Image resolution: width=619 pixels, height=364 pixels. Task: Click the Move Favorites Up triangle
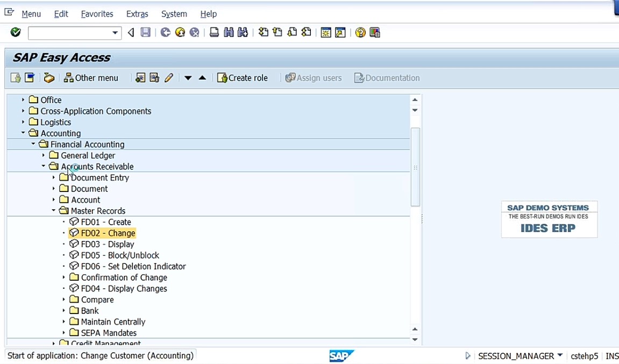coord(202,78)
